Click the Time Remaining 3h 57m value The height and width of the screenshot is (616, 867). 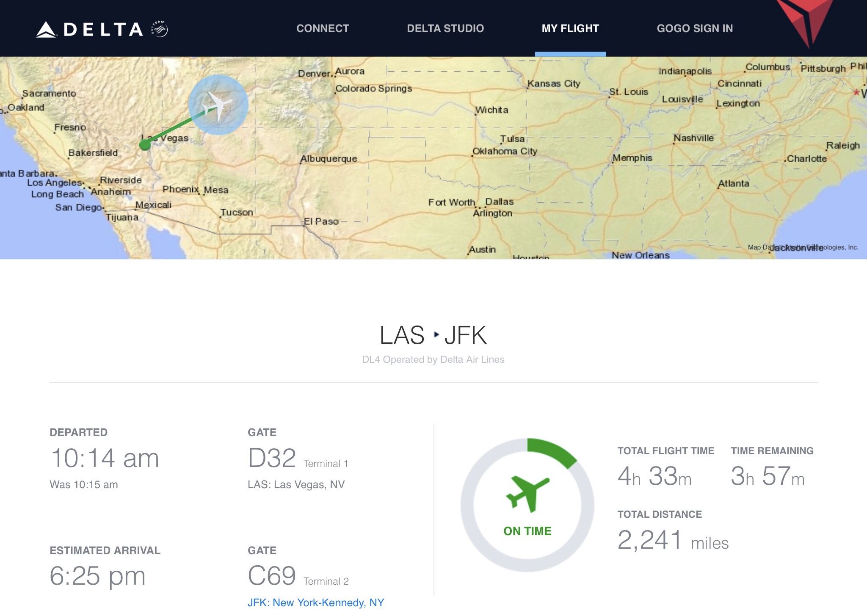[767, 476]
